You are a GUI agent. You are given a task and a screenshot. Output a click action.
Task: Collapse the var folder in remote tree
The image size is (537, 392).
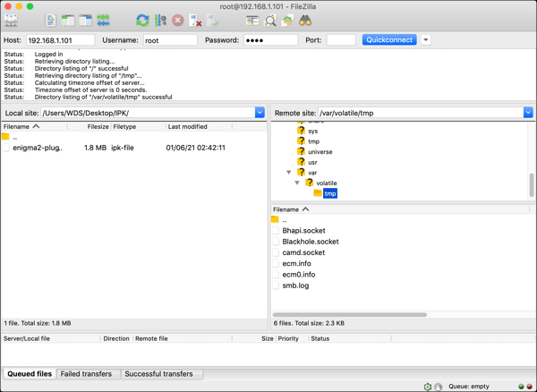click(289, 173)
